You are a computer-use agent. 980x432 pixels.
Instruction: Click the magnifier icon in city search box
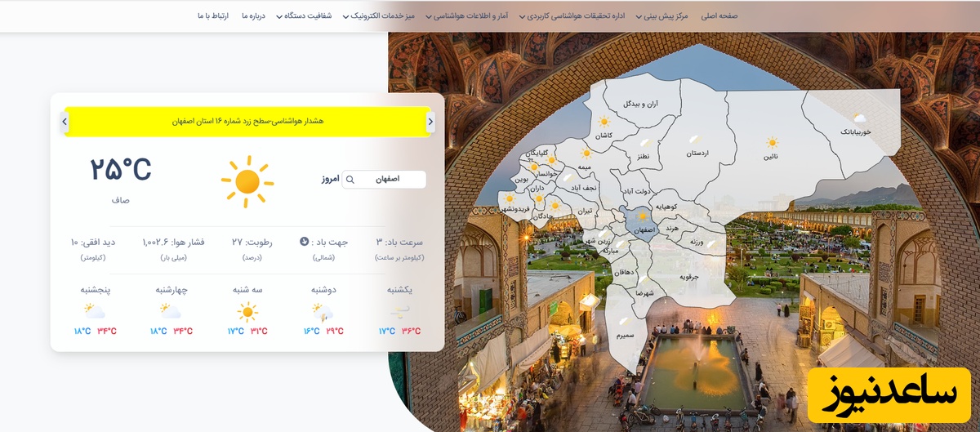pyautogui.click(x=350, y=180)
